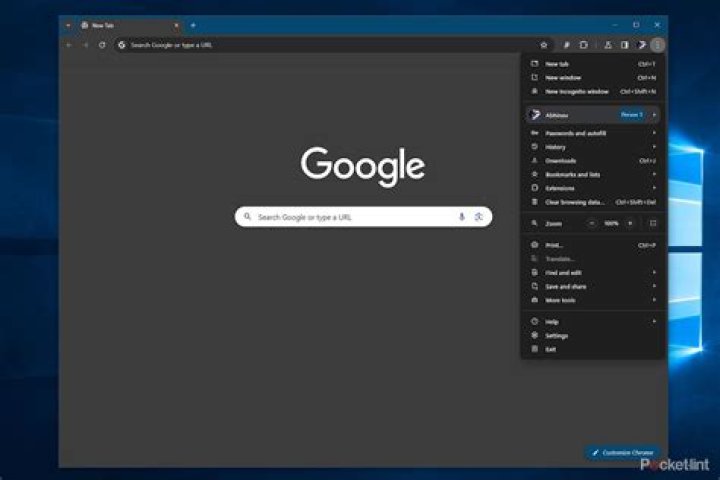This screenshot has height=480, width=720.
Task: Expand the Save and share submenu
Action: click(x=593, y=287)
